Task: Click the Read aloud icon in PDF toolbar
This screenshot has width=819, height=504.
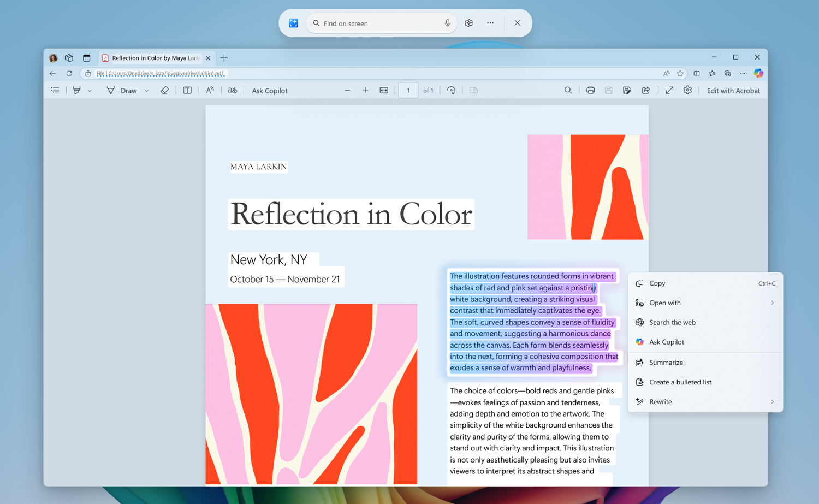Action: coord(210,91)
